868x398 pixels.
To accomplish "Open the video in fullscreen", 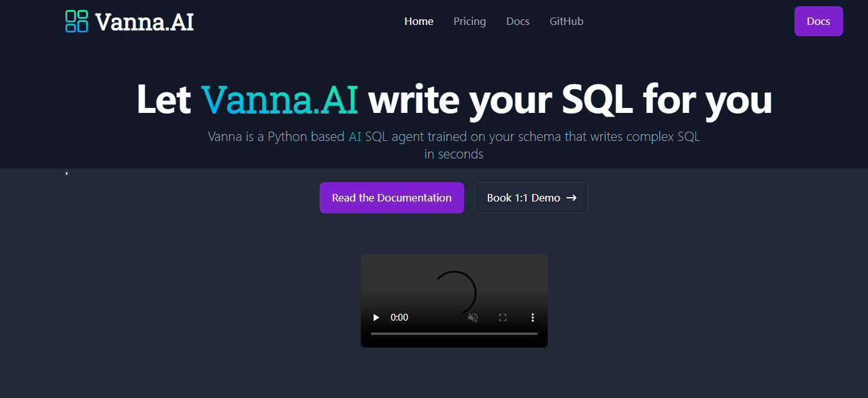I will click(503, 318).
